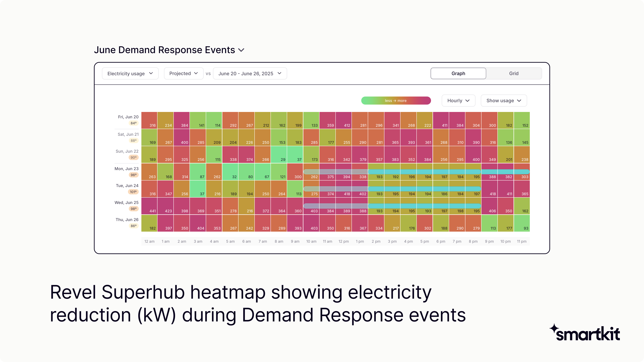Open the Hourly interval dropdown

(x=458, y=101)
